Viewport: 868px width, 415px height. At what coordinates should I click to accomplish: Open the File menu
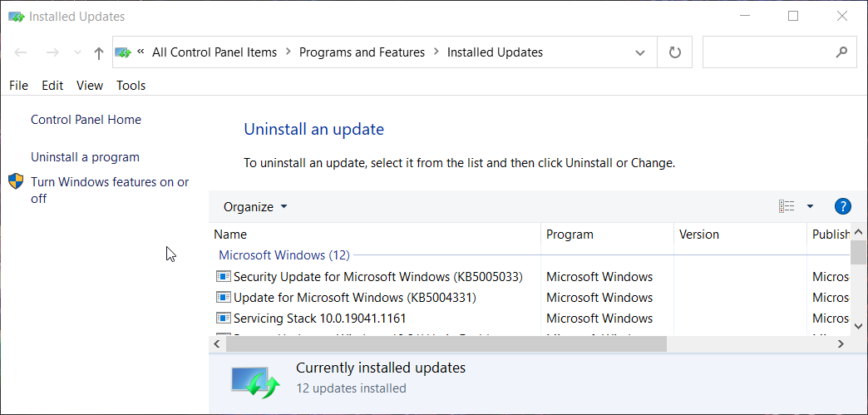tap(18, 85)
